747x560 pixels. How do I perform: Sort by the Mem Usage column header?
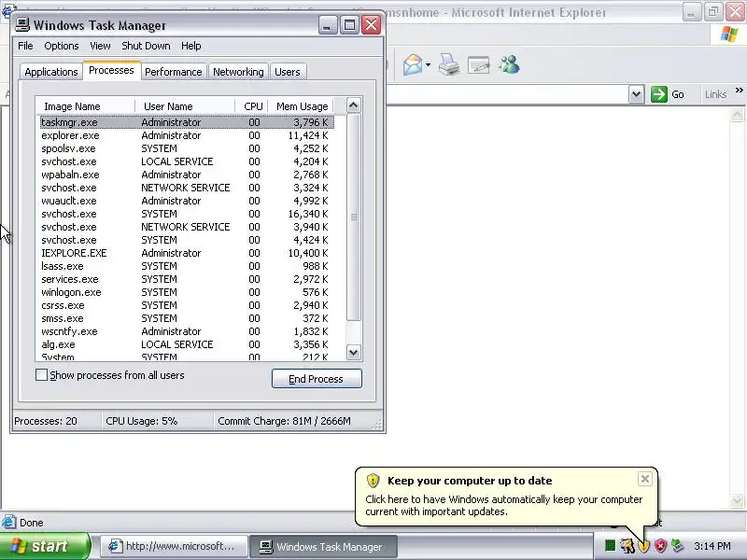301,106
